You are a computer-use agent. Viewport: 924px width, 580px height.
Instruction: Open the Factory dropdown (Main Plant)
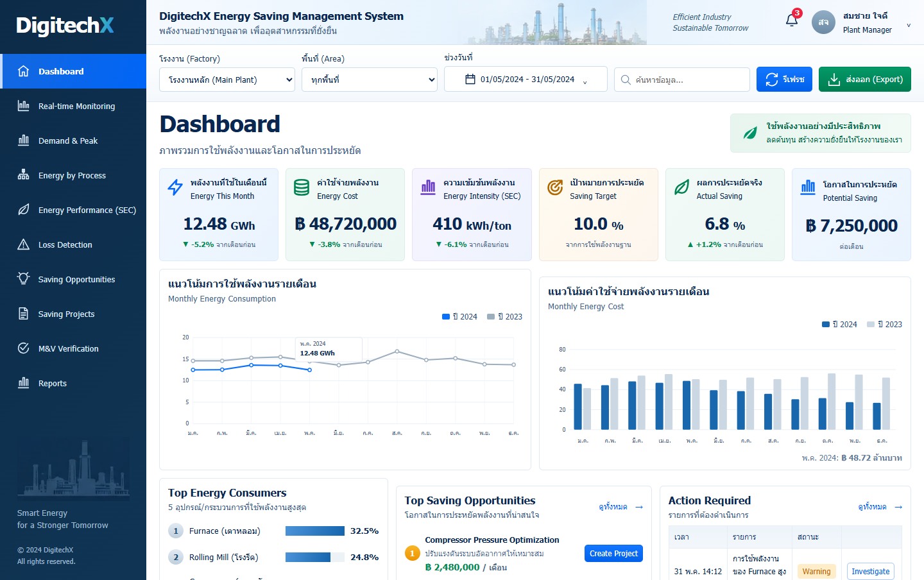(x=227, y=80)
